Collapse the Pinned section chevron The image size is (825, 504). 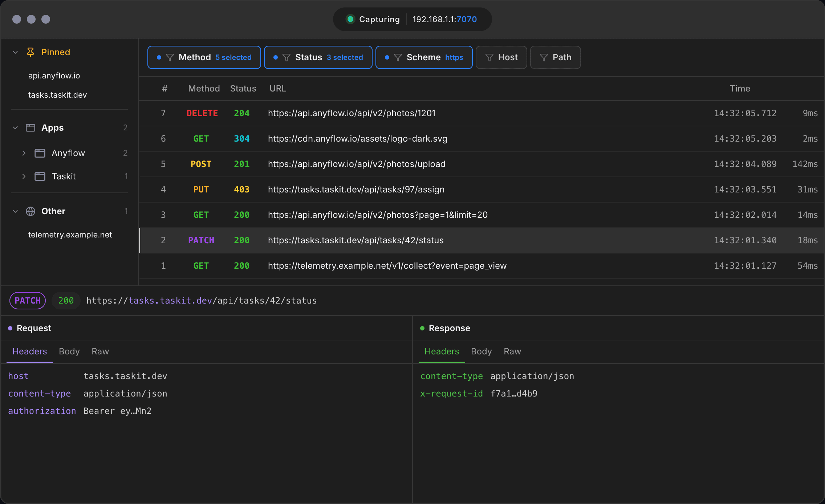coord(15,52)
